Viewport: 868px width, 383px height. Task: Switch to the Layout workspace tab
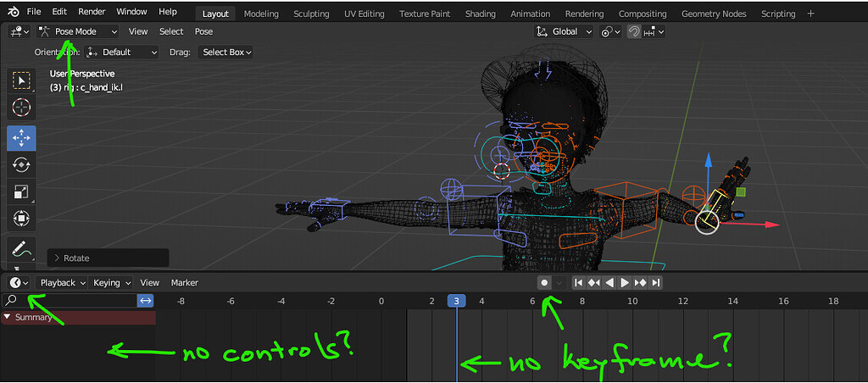(x=215, y=14)
